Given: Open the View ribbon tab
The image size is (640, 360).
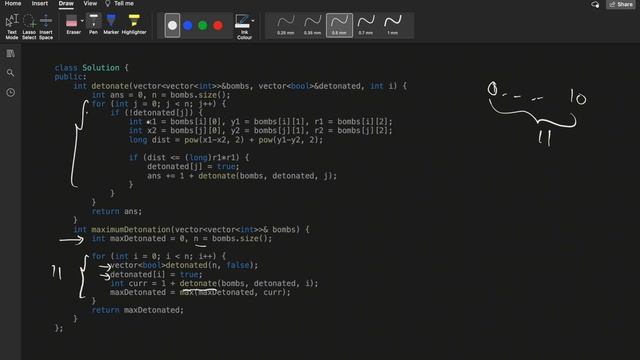Looking at the screenshot, I should (90, 3).
